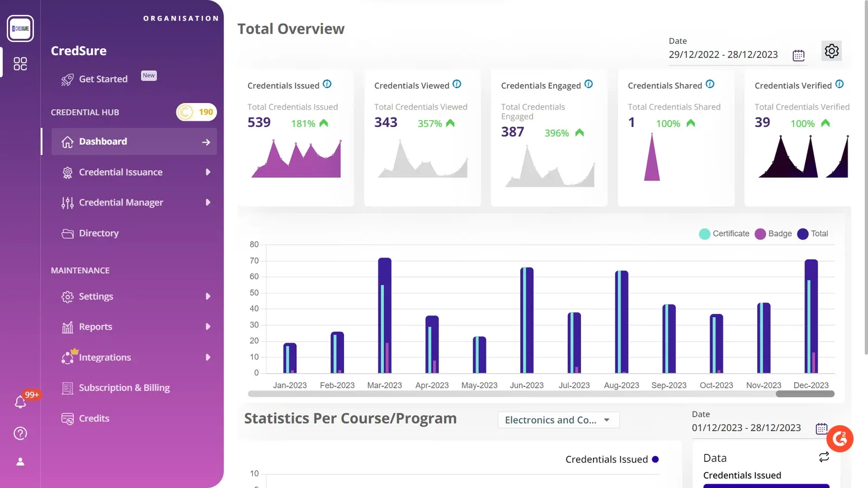Click info icon next to Credentials Verified
The height and width of the screenshot is (488, 868).
click(840, 84)
